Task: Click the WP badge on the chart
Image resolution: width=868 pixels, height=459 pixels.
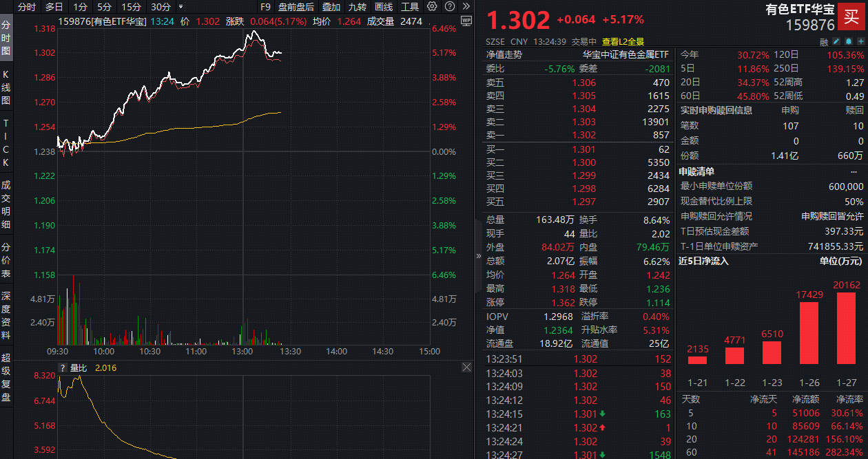Action: click(466, 21)
